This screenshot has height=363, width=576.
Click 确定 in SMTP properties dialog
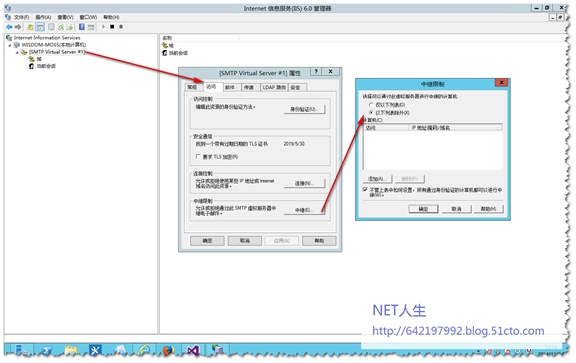(207, 241)
